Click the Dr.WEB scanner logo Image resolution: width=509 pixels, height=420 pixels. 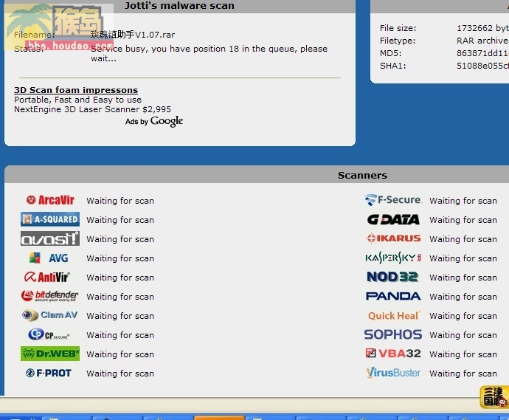point(50,354)
